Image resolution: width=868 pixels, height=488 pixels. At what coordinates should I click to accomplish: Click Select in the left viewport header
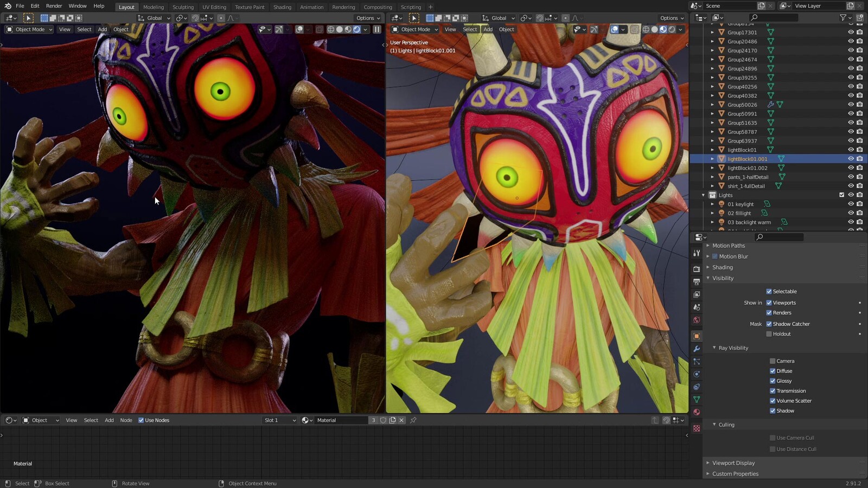point(84,29)
